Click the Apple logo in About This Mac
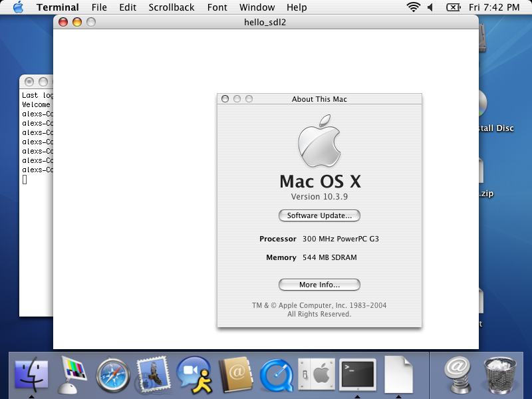 (x=319, y=141)
